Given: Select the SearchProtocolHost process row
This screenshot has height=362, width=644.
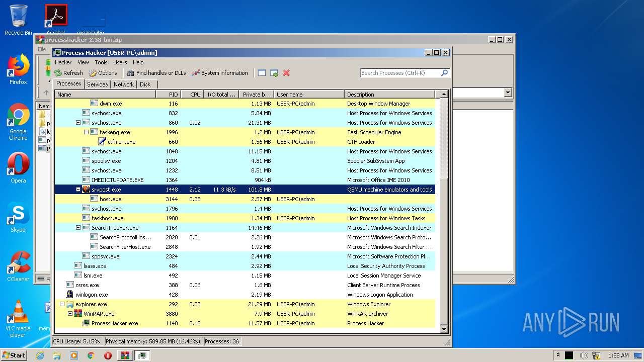Looking at the screenshot, I should click(x=245, y=237).
